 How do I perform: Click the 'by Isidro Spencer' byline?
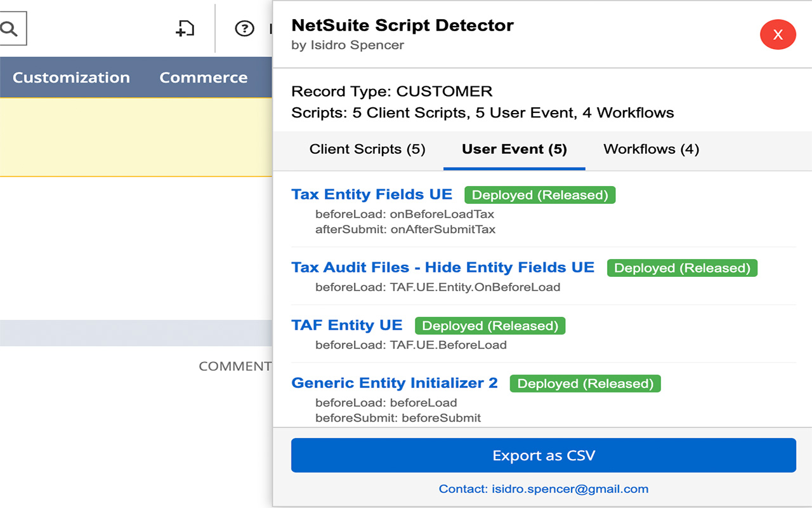(x=348, y=45)
